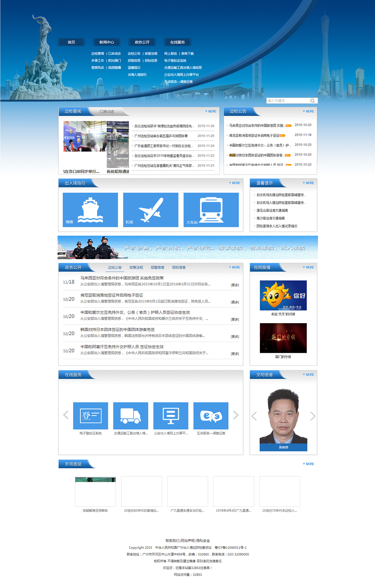
Task: Select the 边检公告 tab in 政务公开
Action: point(115,267)
